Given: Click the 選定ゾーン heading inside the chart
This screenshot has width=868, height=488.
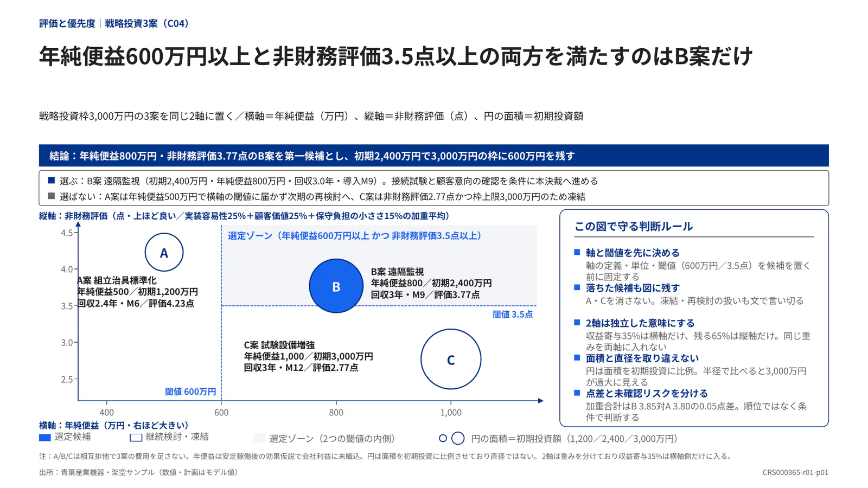Looking at the screenshot, I should (x=355, y=236).
